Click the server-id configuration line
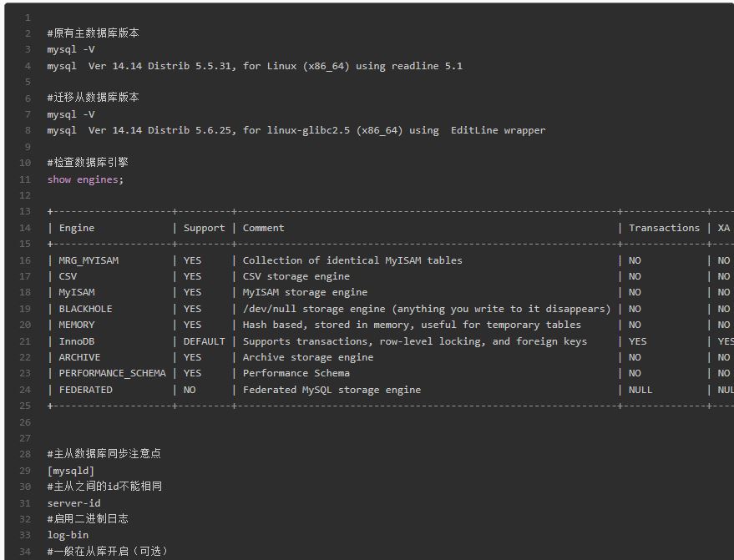 click(x=73, y=503)
